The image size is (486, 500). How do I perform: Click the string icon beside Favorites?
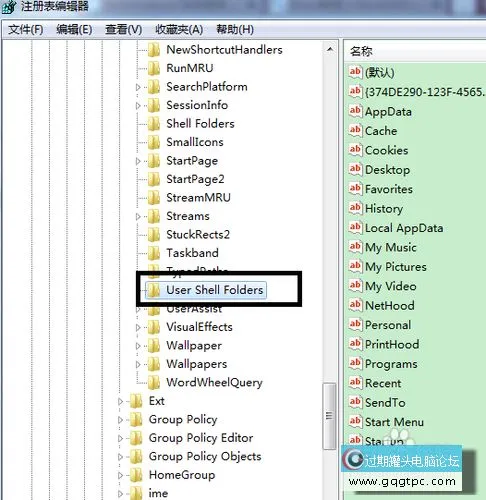pos(355,189)
